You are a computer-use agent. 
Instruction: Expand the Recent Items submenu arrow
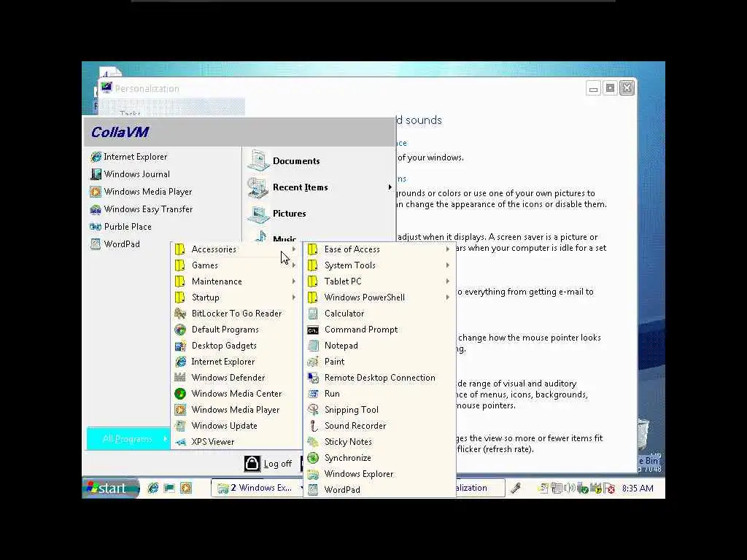pos(390,187)
